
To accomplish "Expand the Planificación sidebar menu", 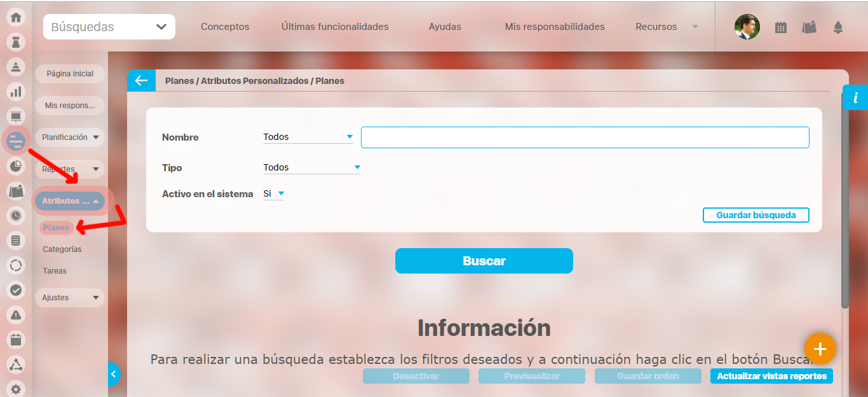I will (x=70, y=137).
